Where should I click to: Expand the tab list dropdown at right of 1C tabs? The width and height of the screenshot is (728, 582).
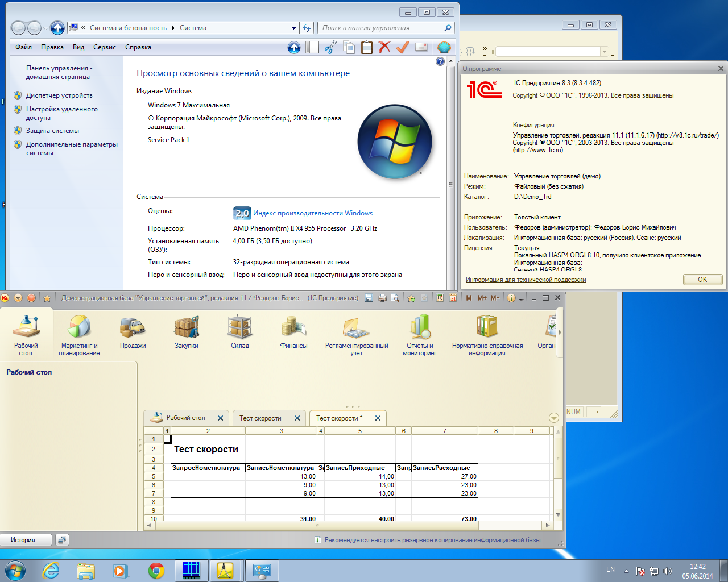554,418
